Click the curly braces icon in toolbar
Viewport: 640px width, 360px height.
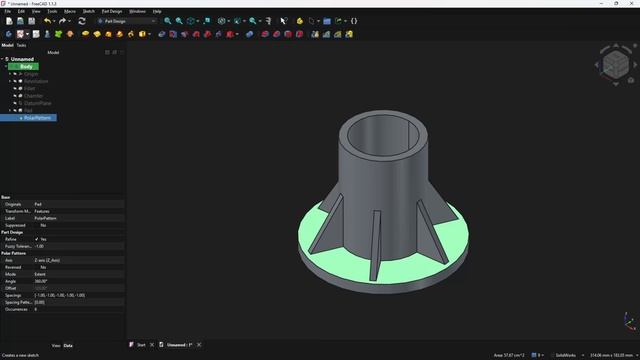click(x=354, y=21)
